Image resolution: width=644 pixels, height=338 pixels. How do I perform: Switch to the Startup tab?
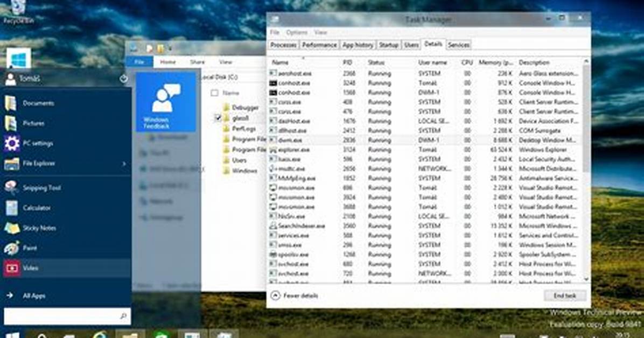click(389, 45)
